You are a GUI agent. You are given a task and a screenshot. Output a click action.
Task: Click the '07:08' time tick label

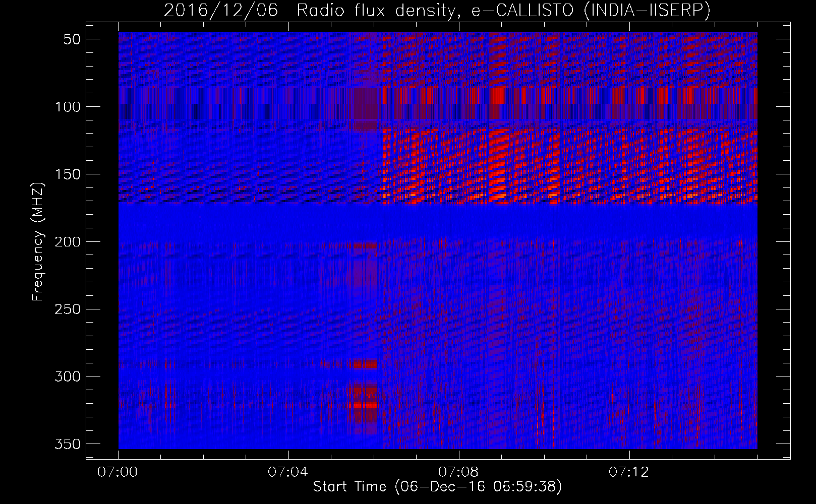tap(458, 472)
